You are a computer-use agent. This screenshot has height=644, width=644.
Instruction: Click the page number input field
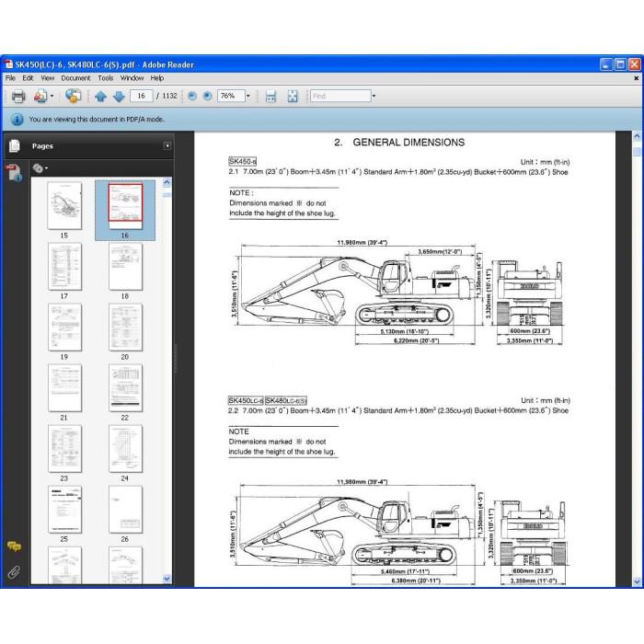(x=142, y=96)
